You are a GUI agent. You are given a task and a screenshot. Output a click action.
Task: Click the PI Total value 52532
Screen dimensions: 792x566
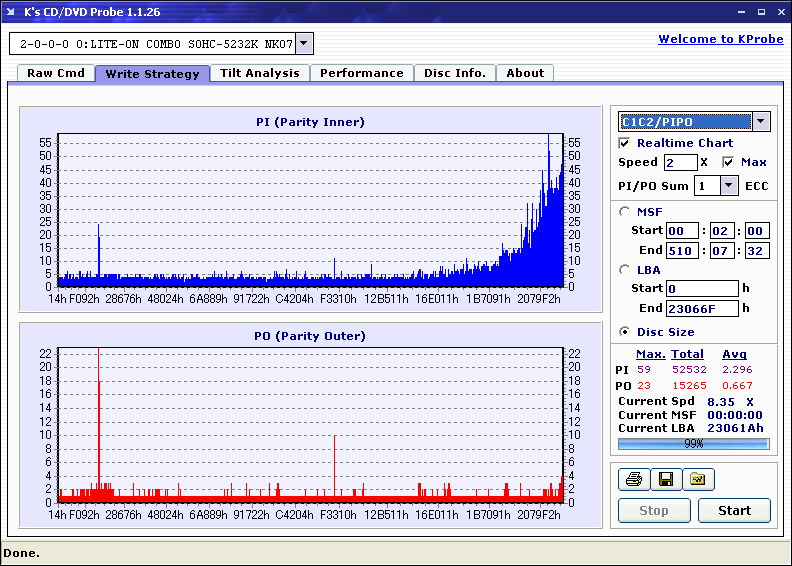[x=689, y=370]
